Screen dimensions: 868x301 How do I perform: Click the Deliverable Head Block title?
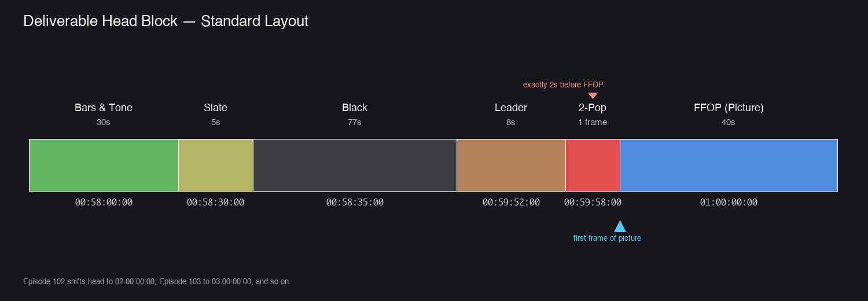point(165,21)
